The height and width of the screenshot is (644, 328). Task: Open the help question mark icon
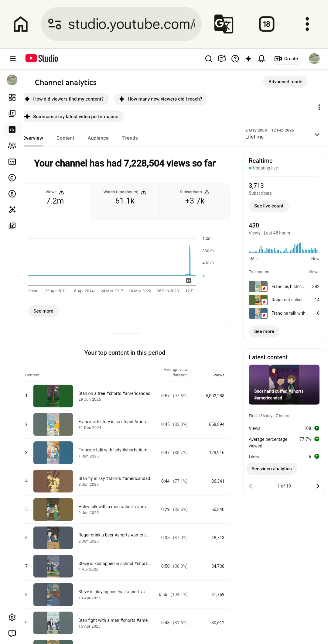click(235, 59)
